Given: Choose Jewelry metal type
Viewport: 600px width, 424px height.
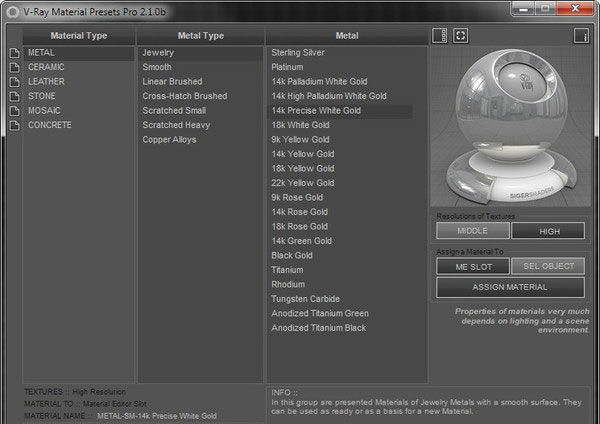Looking at the screenshot, I should (201, 53).
